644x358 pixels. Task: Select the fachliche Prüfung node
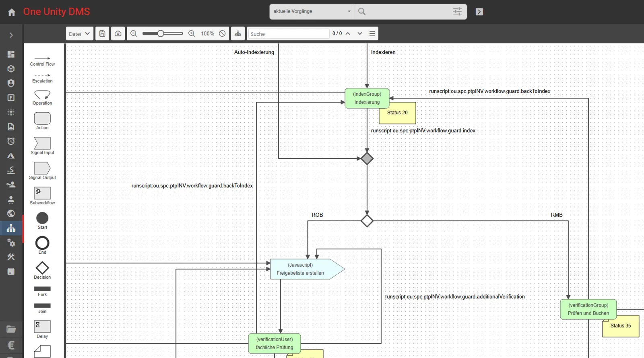click(x=275, y=344)
